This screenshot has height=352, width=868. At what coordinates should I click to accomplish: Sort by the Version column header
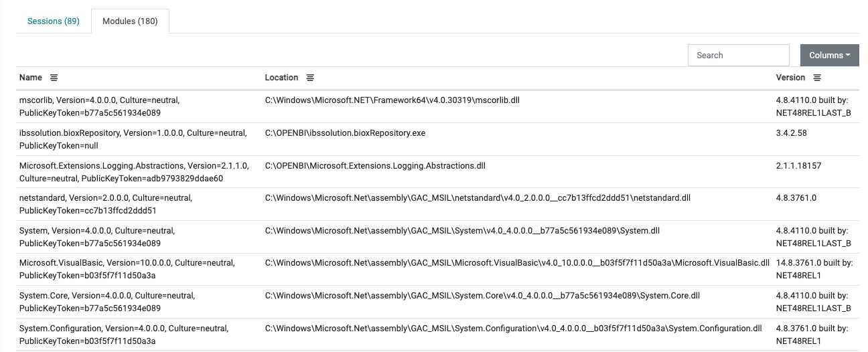[x=790, y=78]
